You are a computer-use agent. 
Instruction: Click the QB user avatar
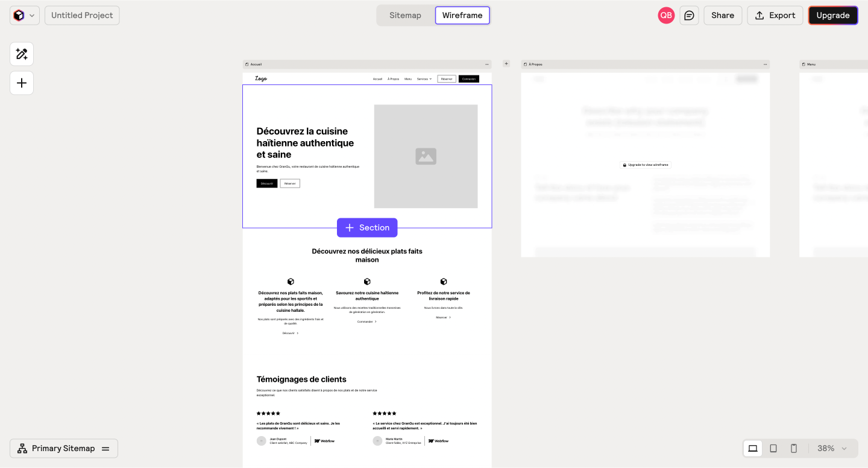pyautogui.click(x=666, y=16)
